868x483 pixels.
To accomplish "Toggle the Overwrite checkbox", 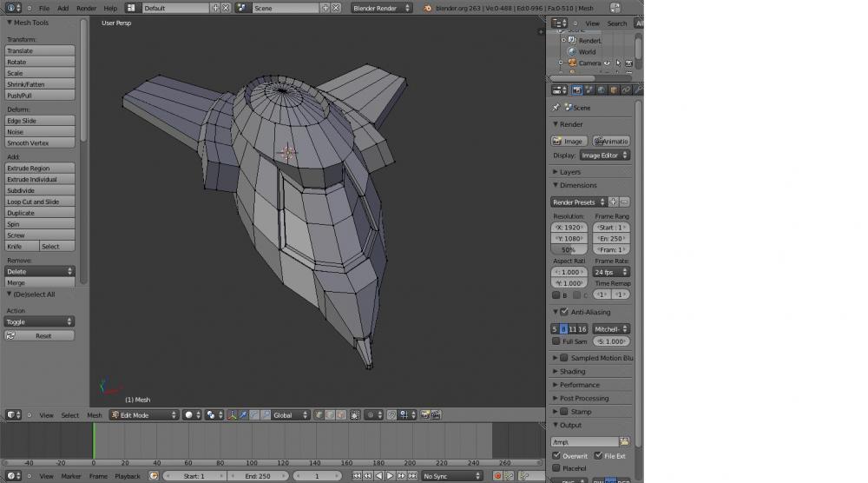I will pos(556,455).
